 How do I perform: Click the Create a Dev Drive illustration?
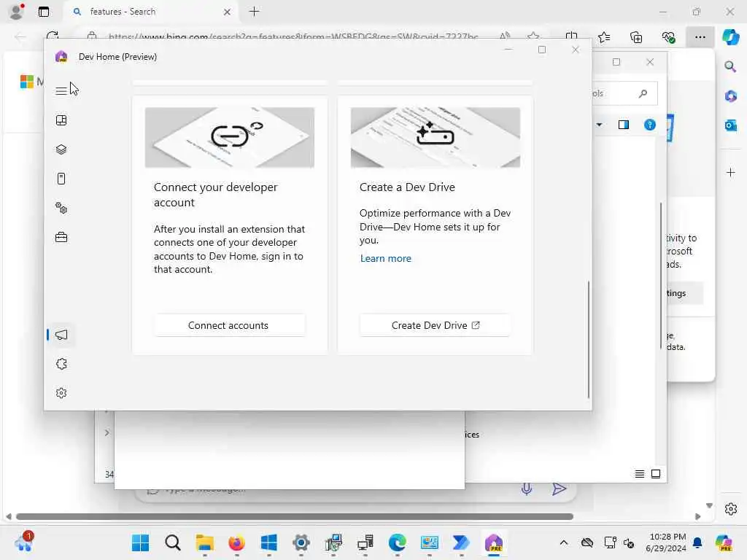436,138
